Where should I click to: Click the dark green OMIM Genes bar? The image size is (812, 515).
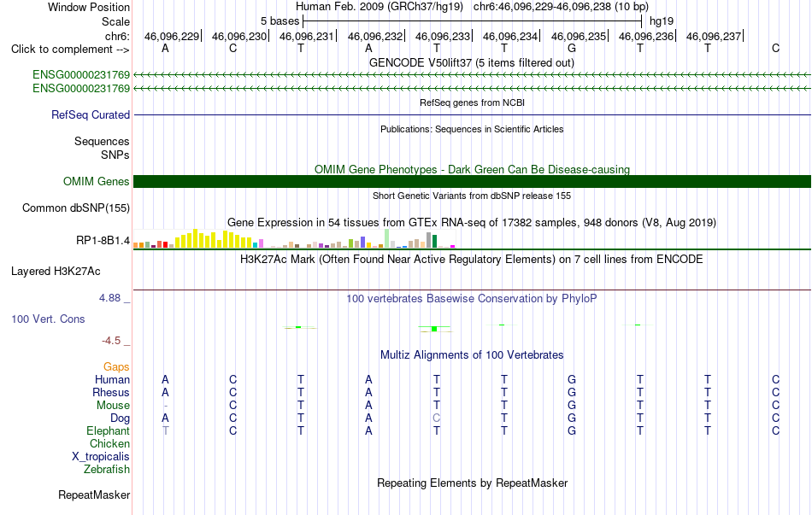472,181
